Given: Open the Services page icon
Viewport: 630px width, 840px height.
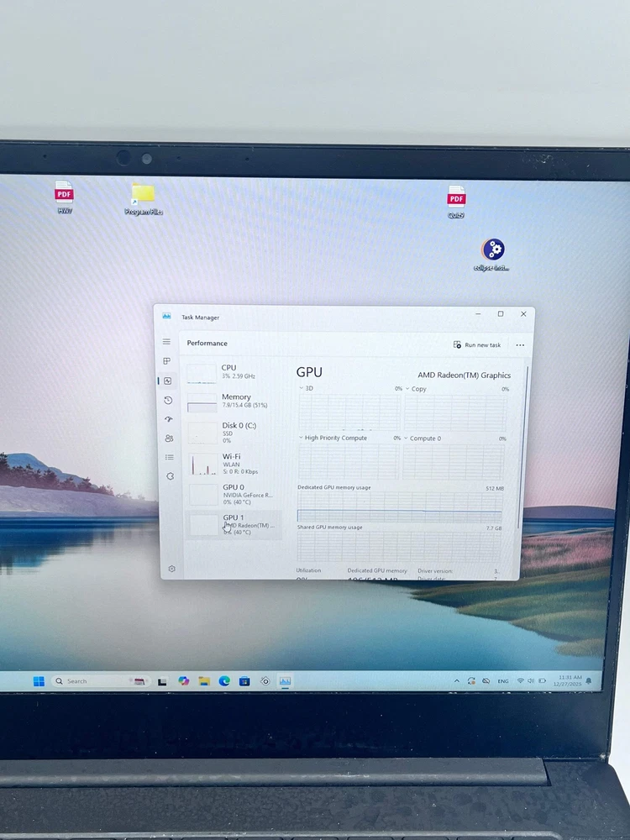Looking at the screenshot, I should tap(170, 476).
